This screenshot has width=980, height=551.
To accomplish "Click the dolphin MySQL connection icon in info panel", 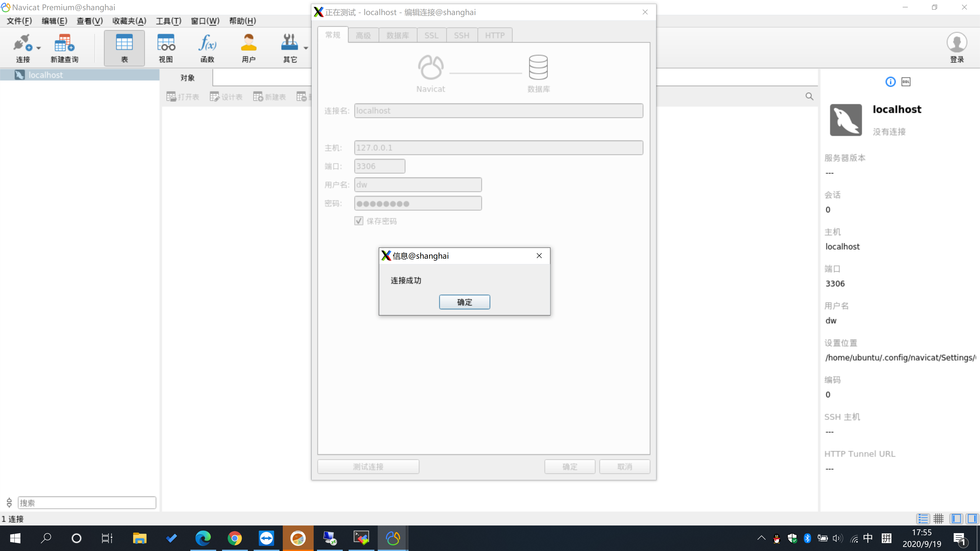I will tap(846, 120).
